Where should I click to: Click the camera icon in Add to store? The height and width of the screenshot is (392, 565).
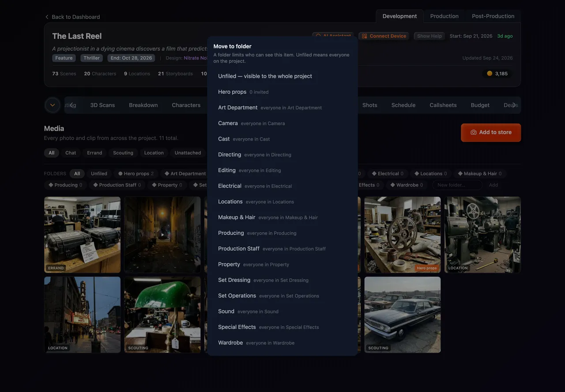click(x=473, y=132)
